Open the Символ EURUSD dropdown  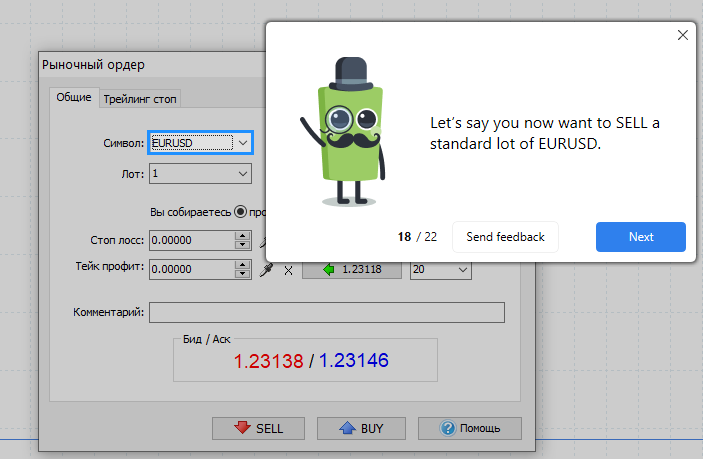point(242,143)
